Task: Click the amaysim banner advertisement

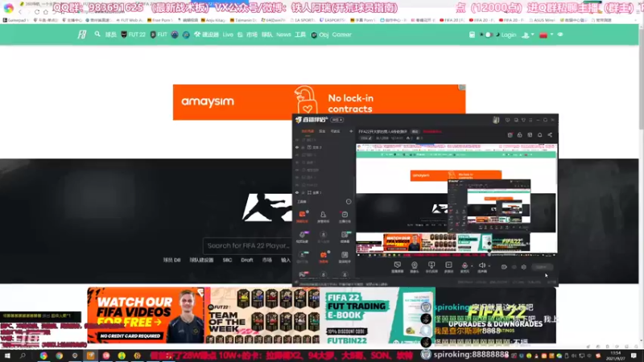Action: point(319,102)
